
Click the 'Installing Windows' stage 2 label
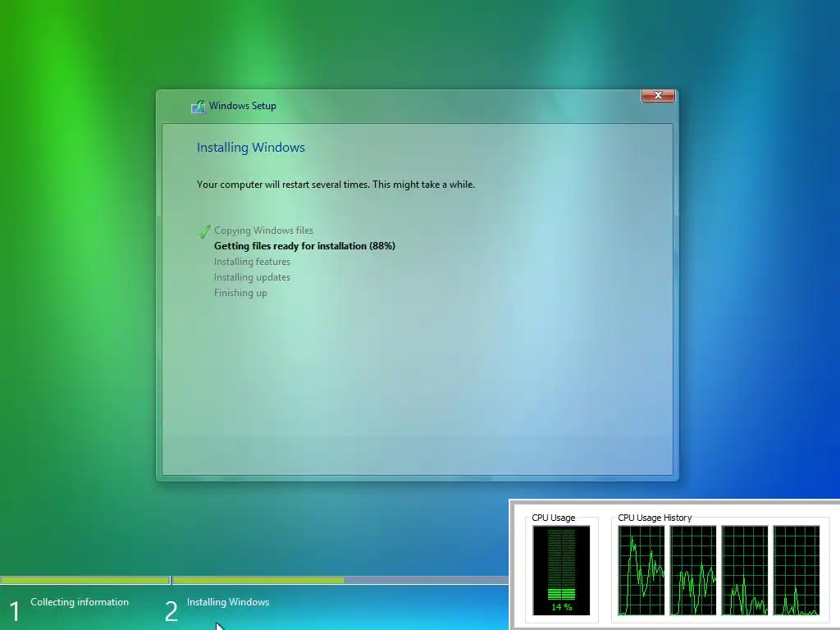pos(228,602)
